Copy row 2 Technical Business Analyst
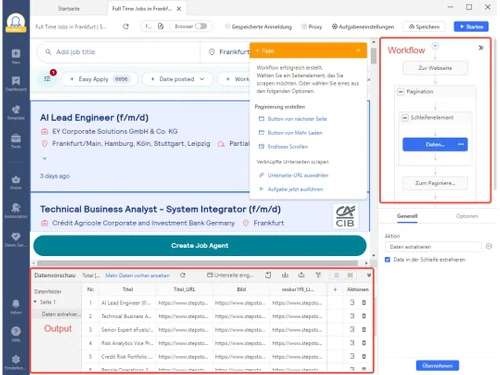This screenshot has width=500, height=375. (x=352, y=316)
